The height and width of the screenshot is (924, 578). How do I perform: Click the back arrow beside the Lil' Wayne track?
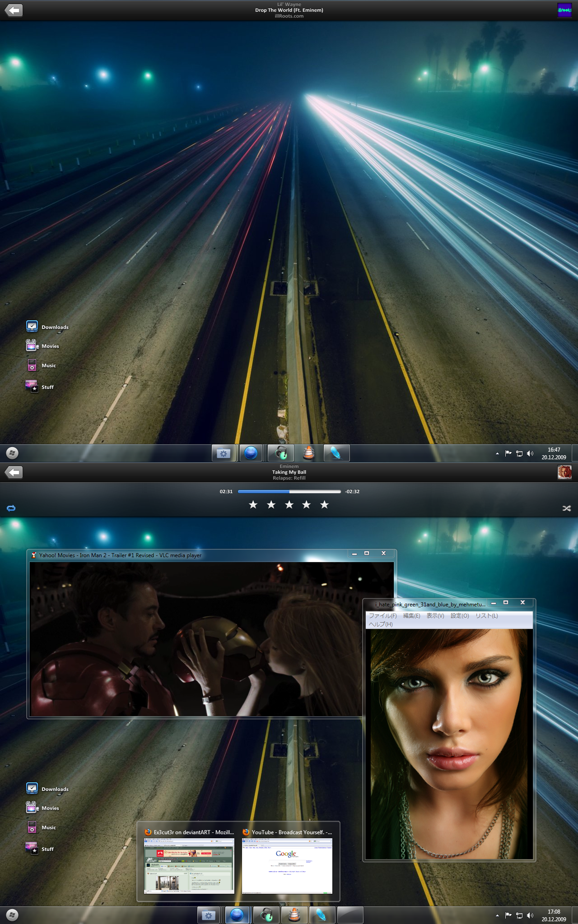(14, 10)
